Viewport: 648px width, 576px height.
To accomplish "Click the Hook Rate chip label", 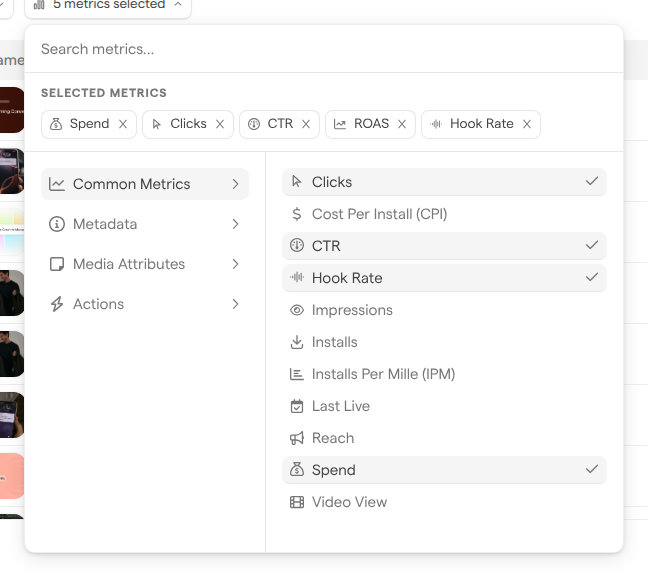I will point(481,124).
